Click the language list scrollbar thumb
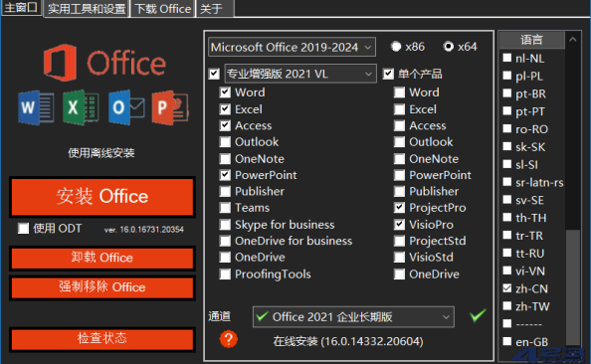The height and width of the screenshot is (364, 591). coord(573,287)
